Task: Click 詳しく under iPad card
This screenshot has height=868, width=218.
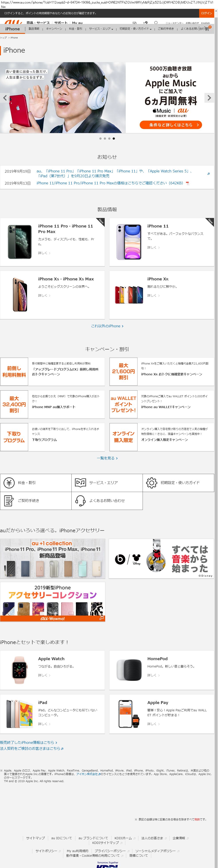Action: click(x=44, y=724)
